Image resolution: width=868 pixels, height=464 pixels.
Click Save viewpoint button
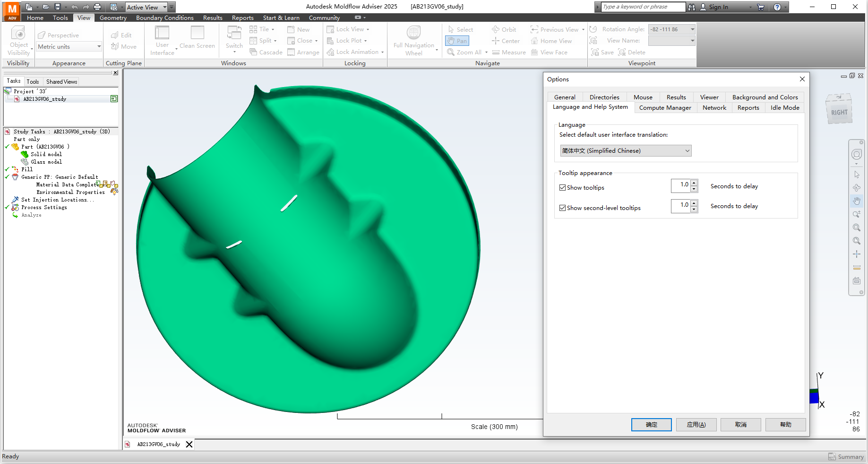click(x=602, y=53)
